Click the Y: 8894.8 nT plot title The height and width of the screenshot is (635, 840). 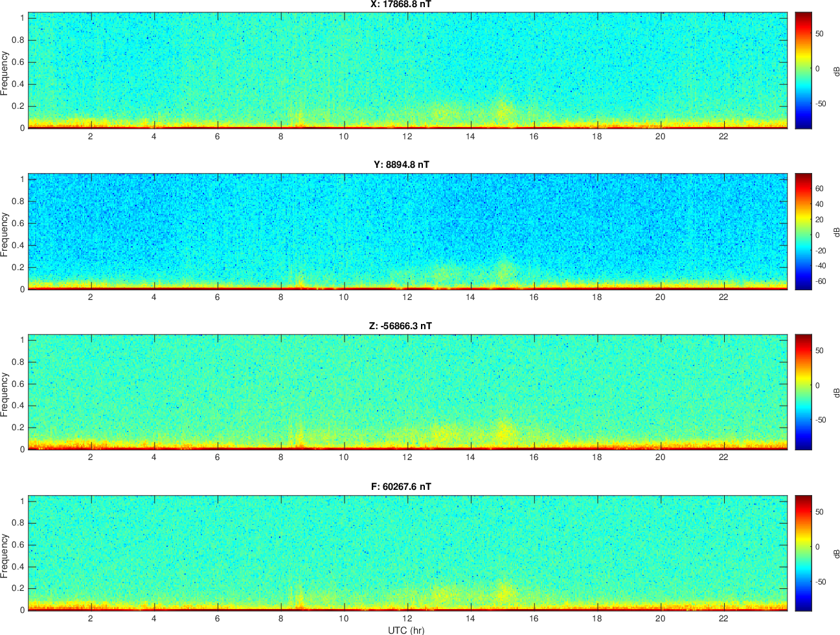click(401, 165)
